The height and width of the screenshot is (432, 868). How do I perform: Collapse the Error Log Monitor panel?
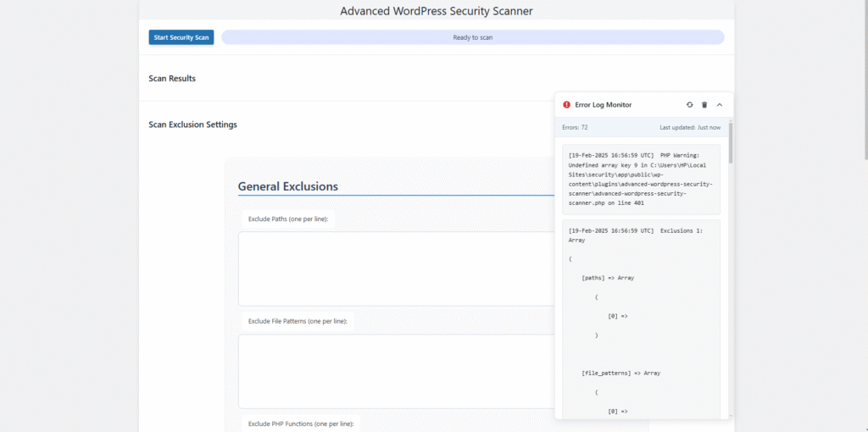[x=720, y=104]
